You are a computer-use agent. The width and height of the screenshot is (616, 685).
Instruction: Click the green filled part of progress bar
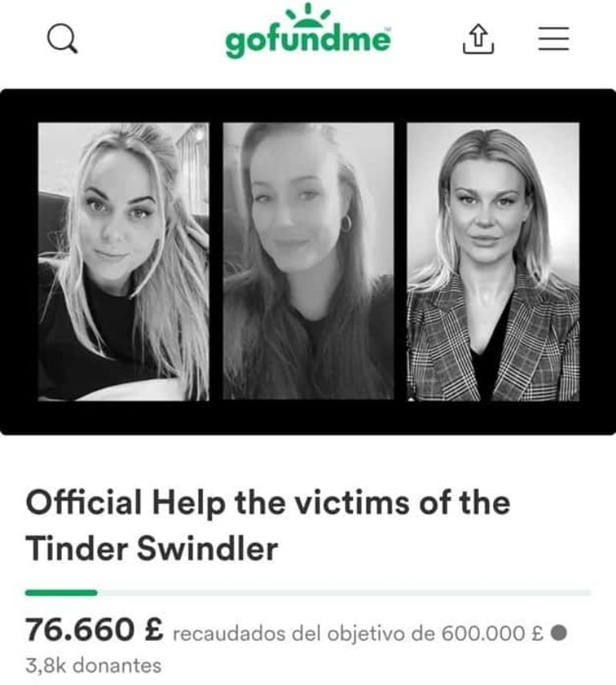(61, 593)
